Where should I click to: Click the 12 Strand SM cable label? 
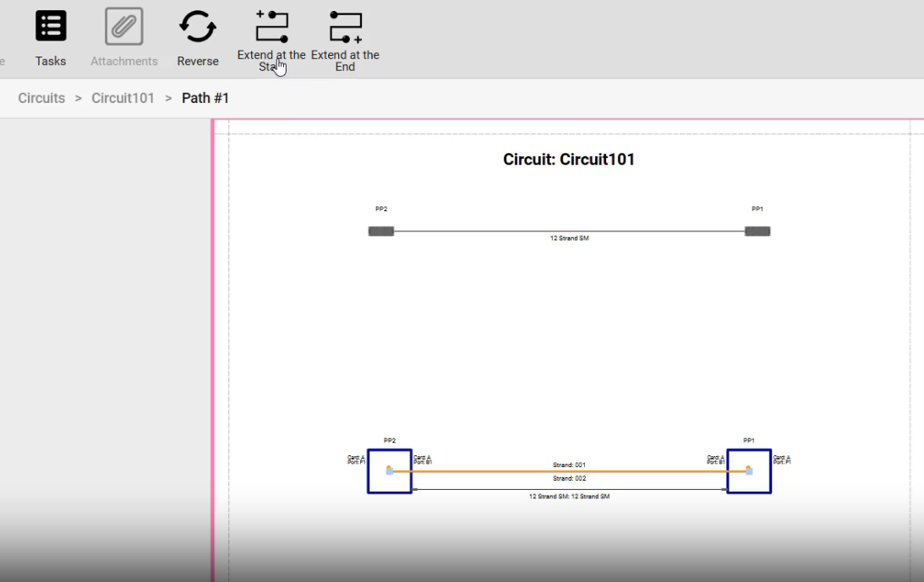point(569,238)
